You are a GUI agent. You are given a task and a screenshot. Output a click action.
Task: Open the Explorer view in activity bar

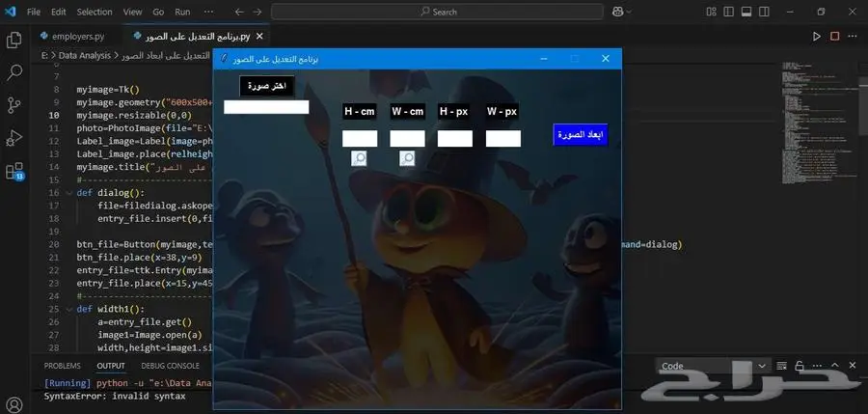pos(14,41)
